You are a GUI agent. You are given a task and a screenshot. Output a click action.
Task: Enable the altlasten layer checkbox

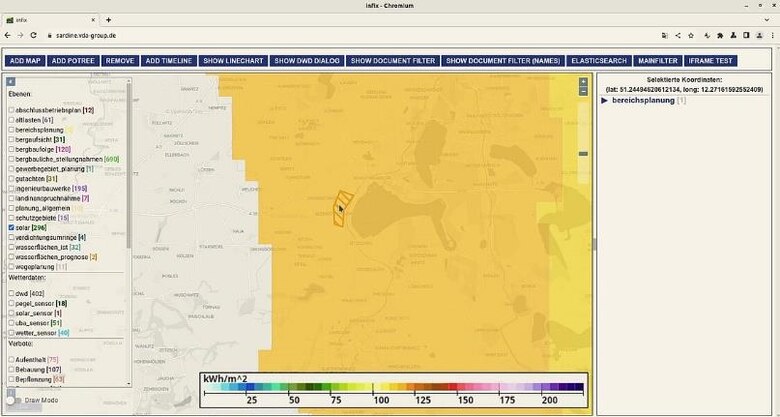11,120
